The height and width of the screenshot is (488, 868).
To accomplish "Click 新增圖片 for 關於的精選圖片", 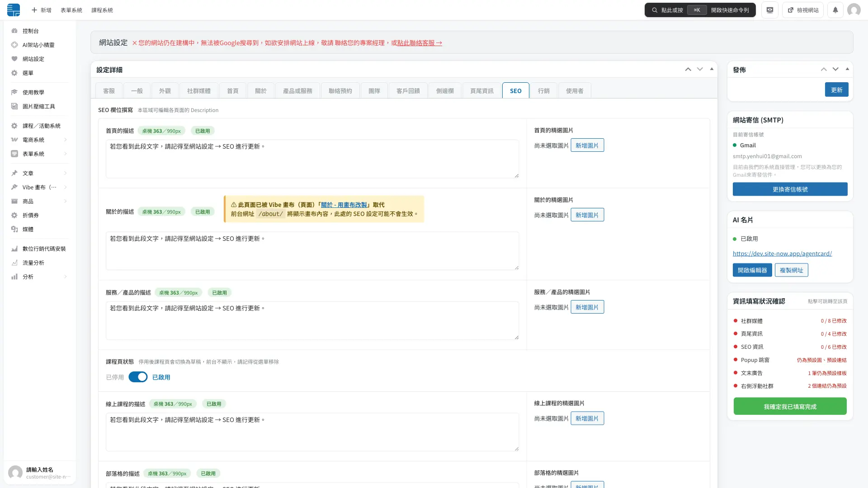I will (587, 215).
